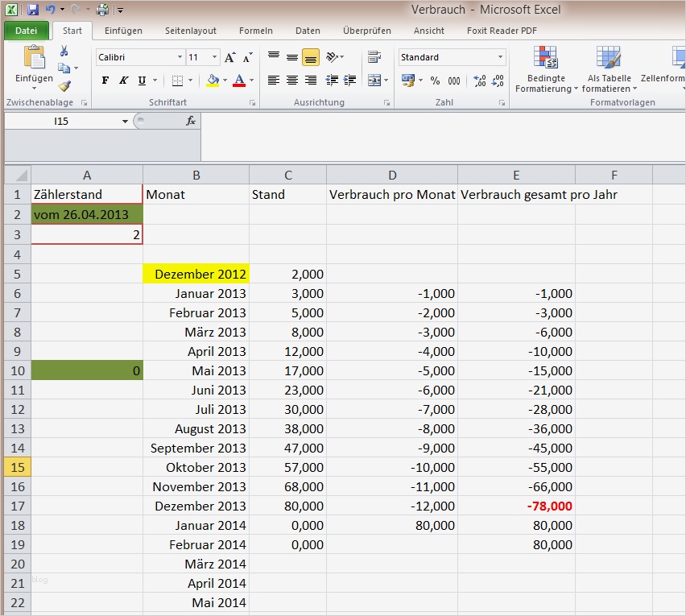Open the Seitenlayout tab
Image resolution: width=686 pixels, height=616 pixels.
191,31
